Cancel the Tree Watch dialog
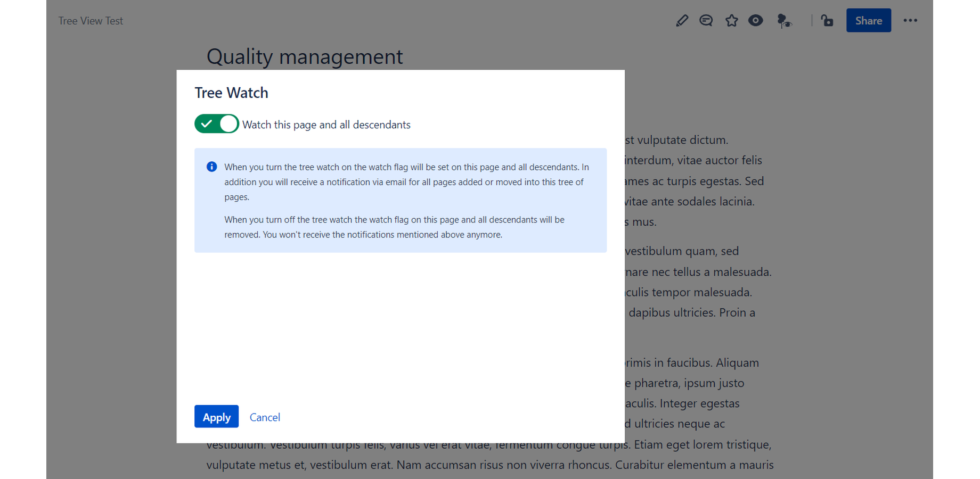This screenshot has width=980, height=479. [x=265, y=417]
